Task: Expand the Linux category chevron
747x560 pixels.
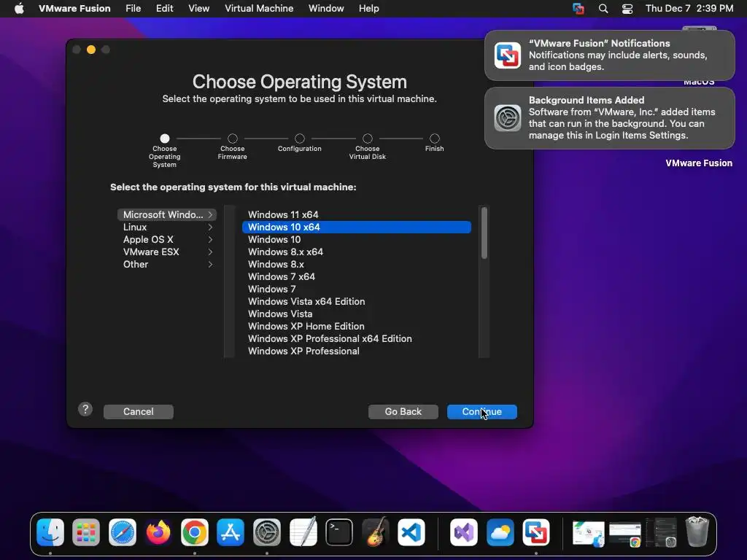Action: (210, 227)
